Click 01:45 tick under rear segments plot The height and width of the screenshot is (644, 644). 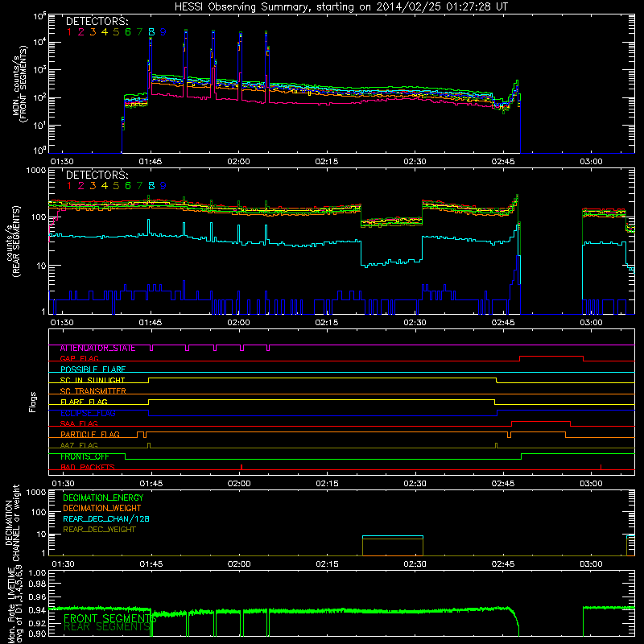click(151, 323)
